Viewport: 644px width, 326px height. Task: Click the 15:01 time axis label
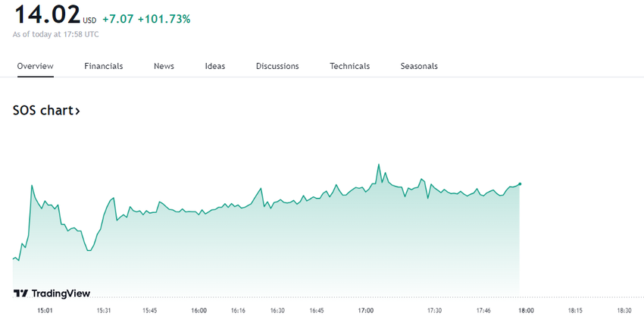pos(45,311)
